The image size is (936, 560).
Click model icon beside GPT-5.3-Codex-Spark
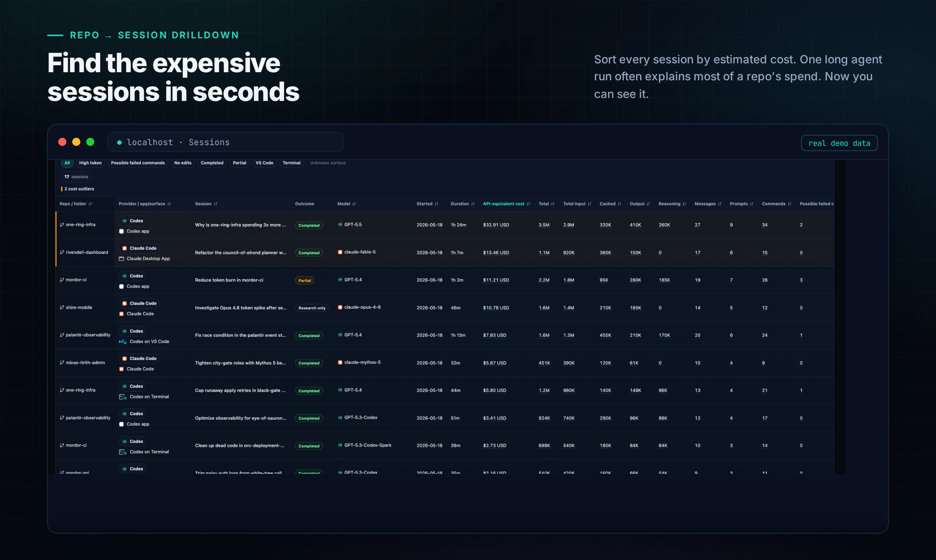tap(340, 445)
